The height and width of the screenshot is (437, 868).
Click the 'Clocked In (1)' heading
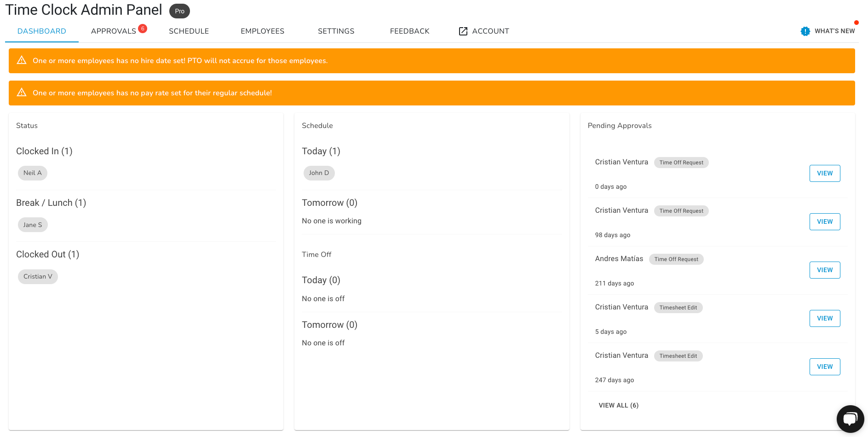coord(44,151)
